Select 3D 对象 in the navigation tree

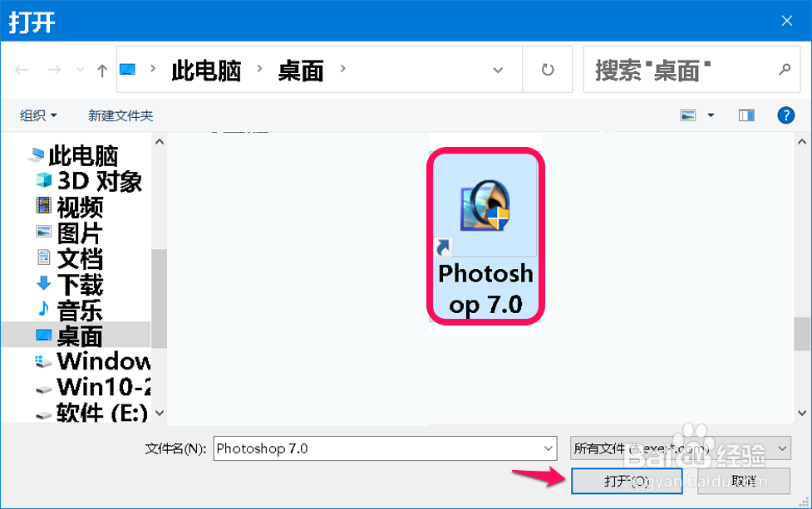pos(99,181)
